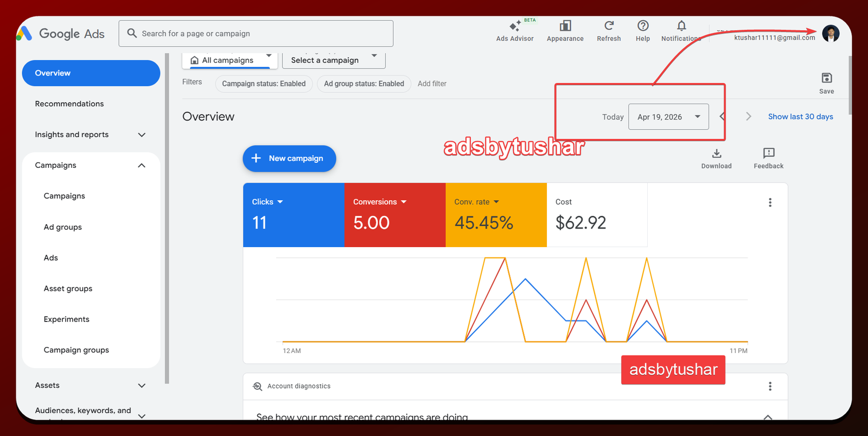Image resolution: width=868 pixels, height=436 pixels.
Task: Click the main page vertical scrollbar
Action: point(850,84)
